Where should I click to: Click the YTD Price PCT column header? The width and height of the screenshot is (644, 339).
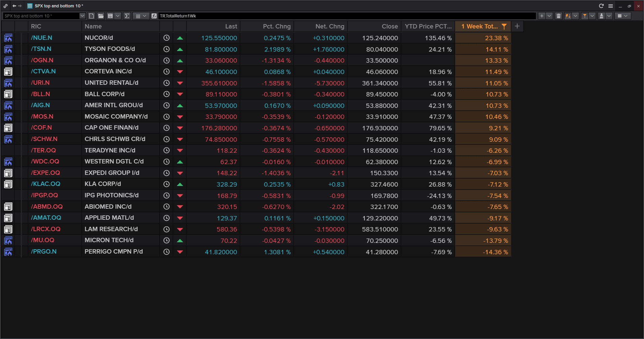pos(428,26)
